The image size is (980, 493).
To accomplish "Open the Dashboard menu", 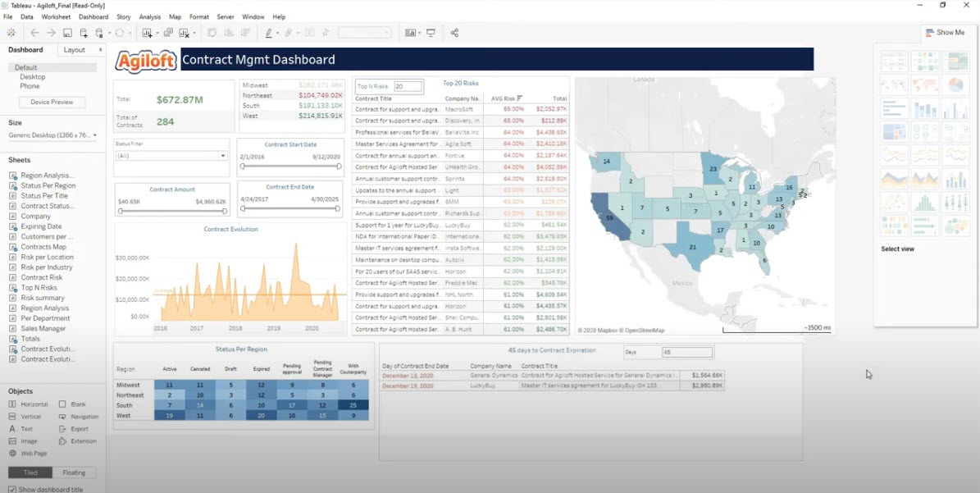I will 93,17.
